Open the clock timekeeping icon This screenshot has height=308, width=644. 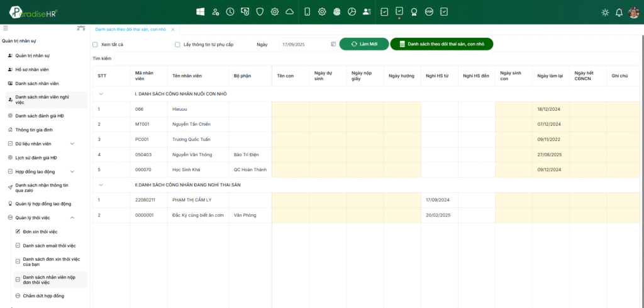(x=230, y=12)
